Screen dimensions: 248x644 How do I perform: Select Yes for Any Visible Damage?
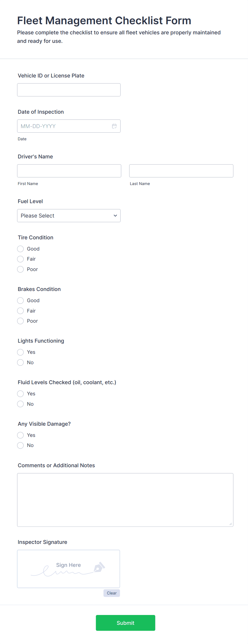[x=20, y=435]
